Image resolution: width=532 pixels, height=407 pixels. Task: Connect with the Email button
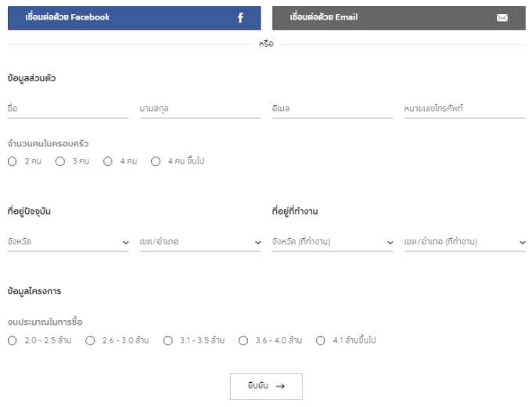coord(398,18)
